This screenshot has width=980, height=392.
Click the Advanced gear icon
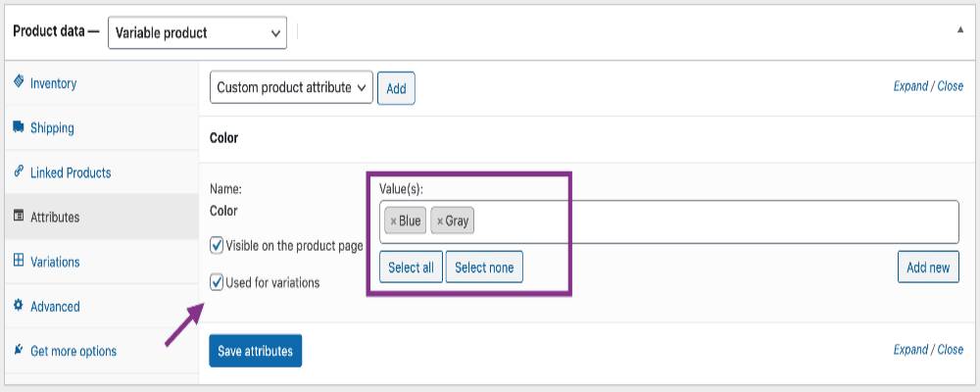(x=19, y=306)
